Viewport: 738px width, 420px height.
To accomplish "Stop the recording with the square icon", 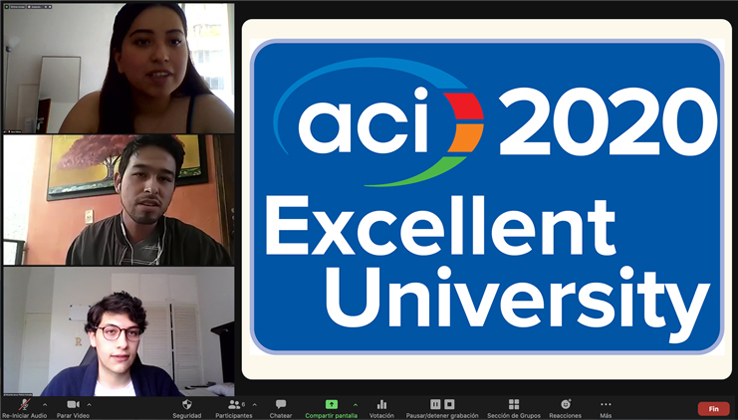I will pos(449,404).
